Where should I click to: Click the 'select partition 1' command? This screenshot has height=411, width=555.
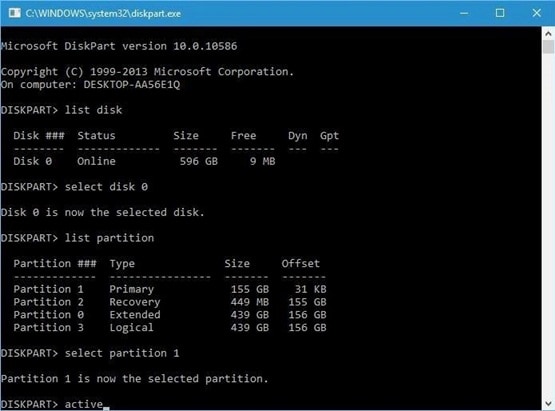[122, 353]
